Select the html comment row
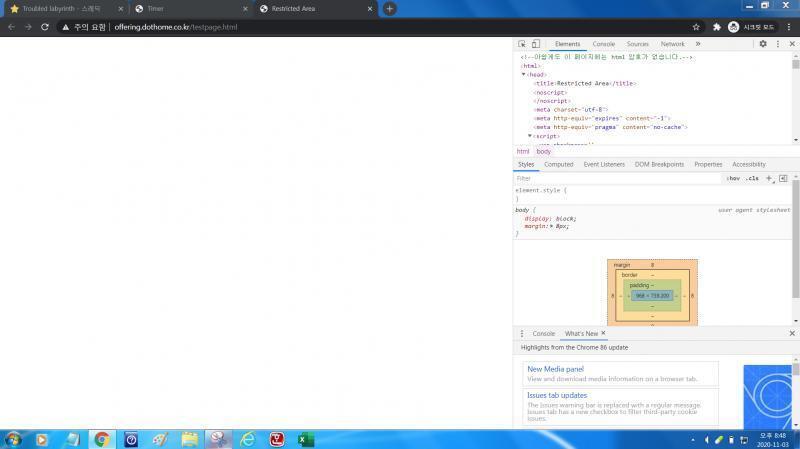 point(606,57)
